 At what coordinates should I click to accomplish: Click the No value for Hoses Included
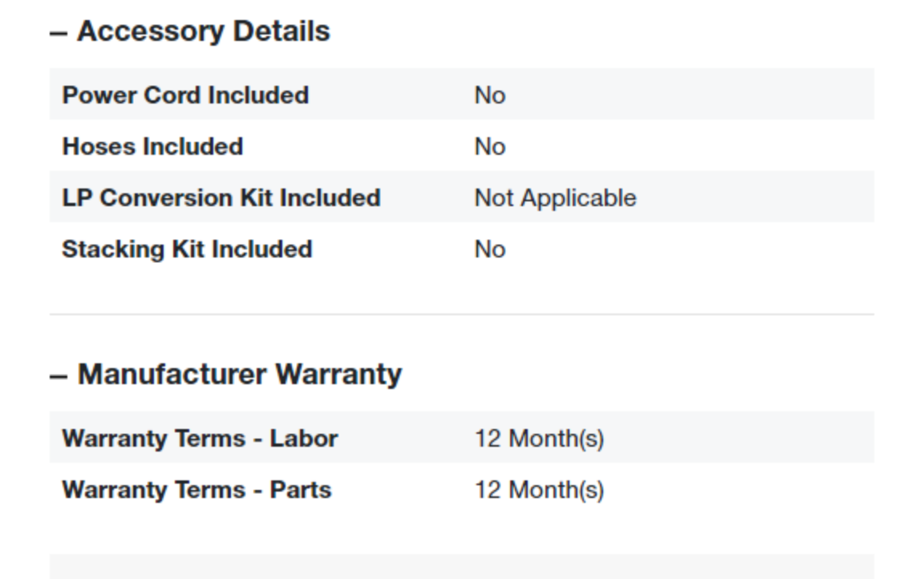[490, 147]
